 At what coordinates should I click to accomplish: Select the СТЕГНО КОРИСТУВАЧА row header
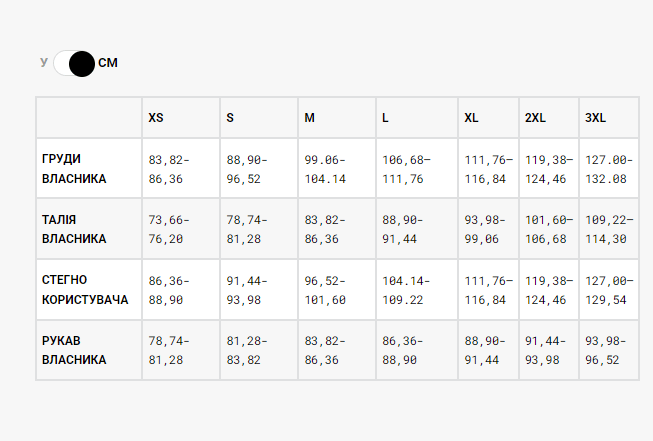[85, 289]
